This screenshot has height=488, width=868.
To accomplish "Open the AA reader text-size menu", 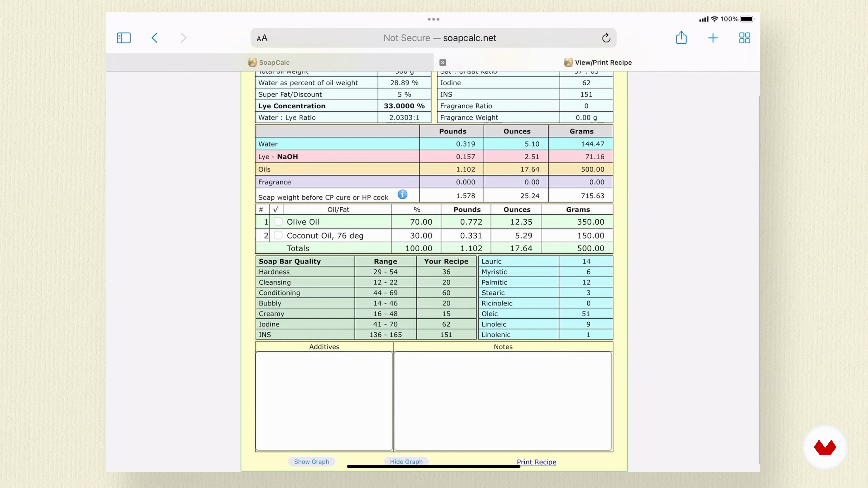I will point(262,38).
